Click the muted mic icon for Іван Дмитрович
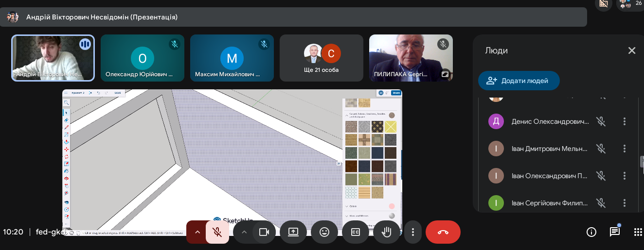 601,149
